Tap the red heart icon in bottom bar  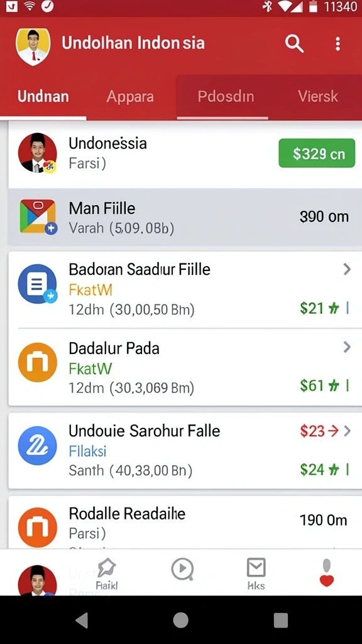(327, 573)
